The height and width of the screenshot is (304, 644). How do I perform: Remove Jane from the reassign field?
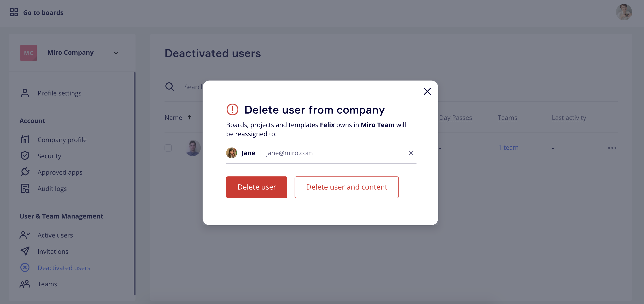click(x=411, y=153)
